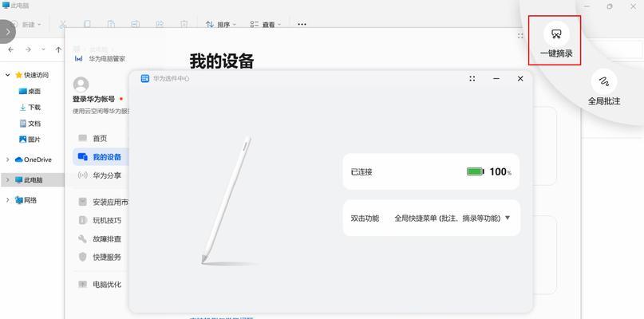Viewport: 644px width, 319px height.
Task: Select 首页 in PC Manager sidebar
Action: click(100, 139)
